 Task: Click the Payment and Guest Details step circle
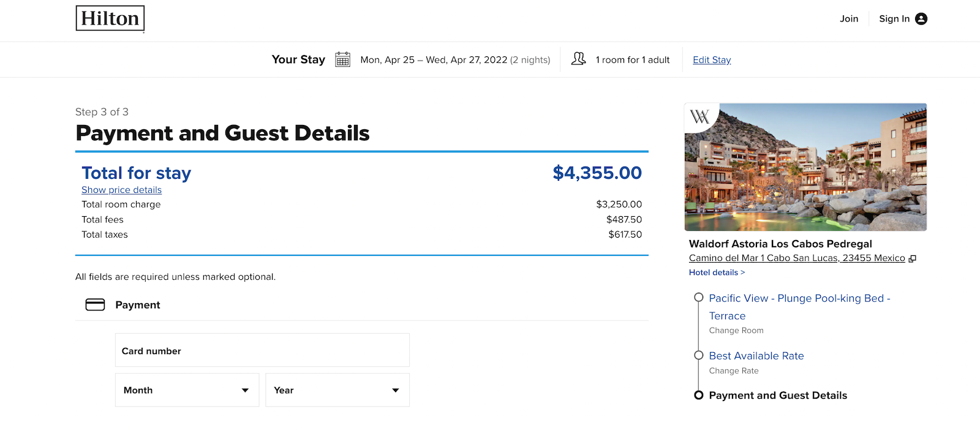click(x=698, y=395)
